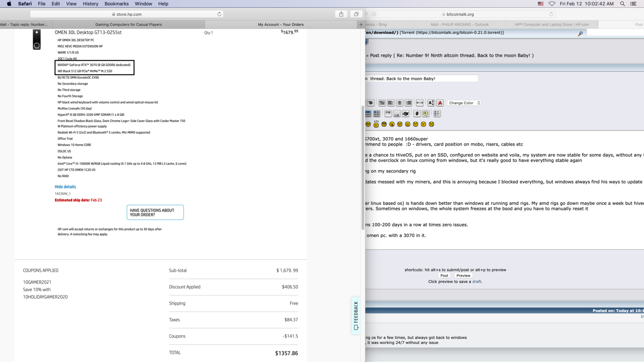Viewport: 644px width, 362px height.
Task: Apply subscript formatting
Action: click(x=397, y=113)
